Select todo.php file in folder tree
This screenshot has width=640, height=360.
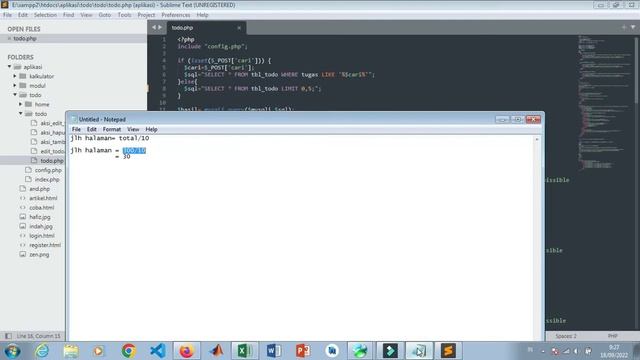click(52, 160)
